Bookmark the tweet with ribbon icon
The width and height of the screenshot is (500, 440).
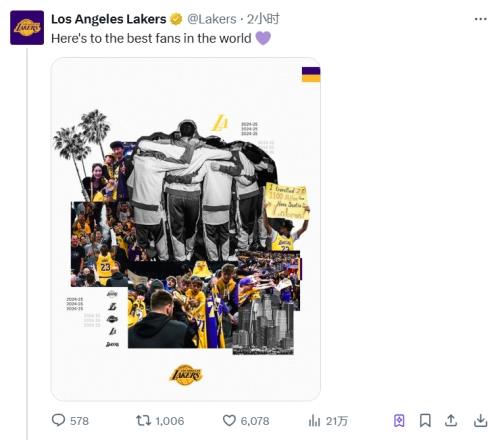click(x=425, y=420)
